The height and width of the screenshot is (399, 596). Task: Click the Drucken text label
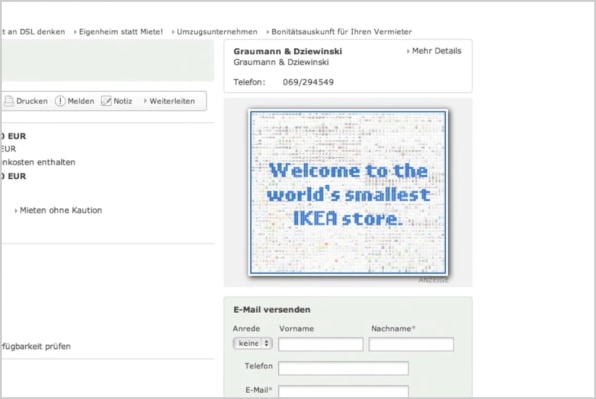click(32, 101)
